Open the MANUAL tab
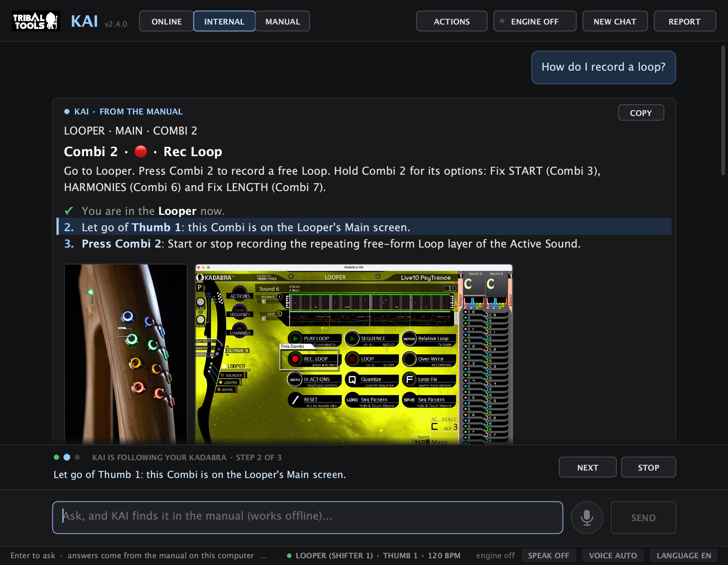Screen dimensions: 728x565 pos(282,21)
